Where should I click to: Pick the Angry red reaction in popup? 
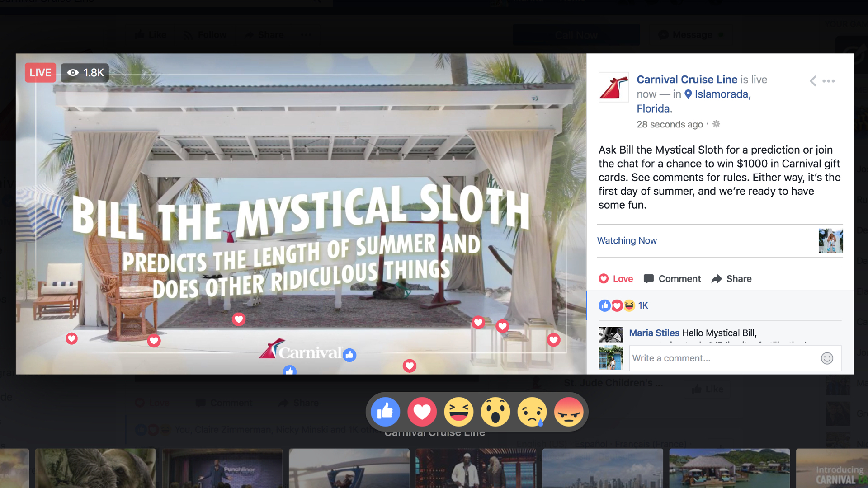[569, 412]
